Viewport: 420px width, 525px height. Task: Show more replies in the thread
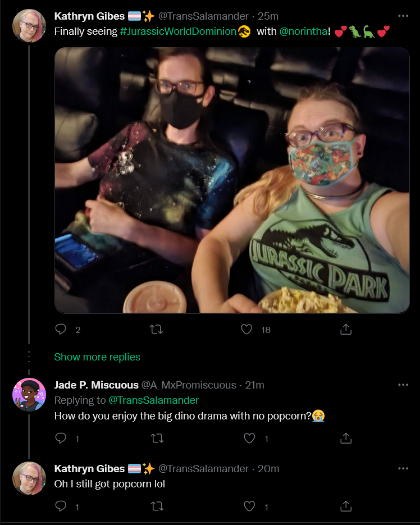pyautogui.click(x=97, y=357)
